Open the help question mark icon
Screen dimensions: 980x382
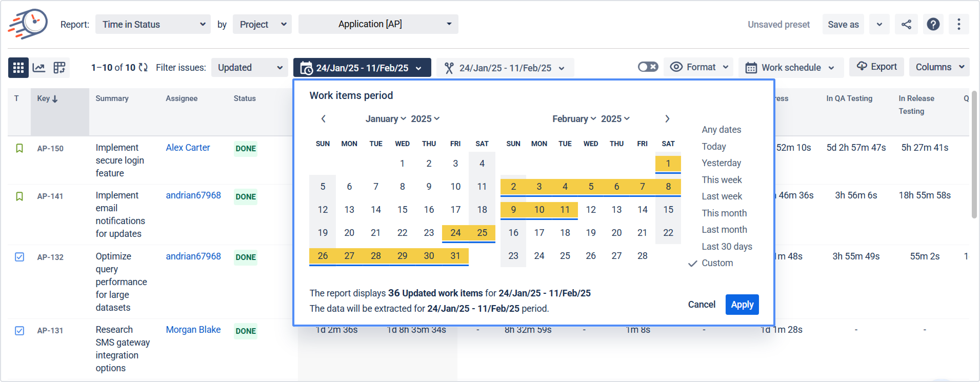[x=933, y=24]
